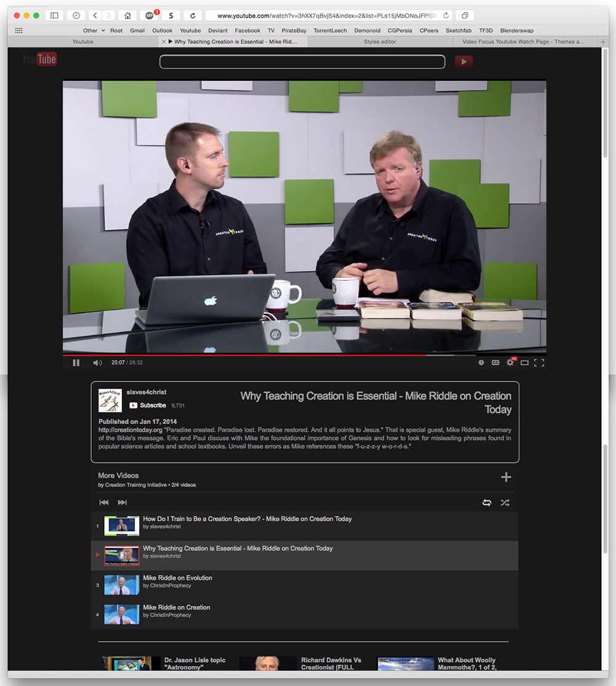Screen dimensions: 616x686
Task: Expand the More Videos playlist with plus
Action: (x=506, y=476)
